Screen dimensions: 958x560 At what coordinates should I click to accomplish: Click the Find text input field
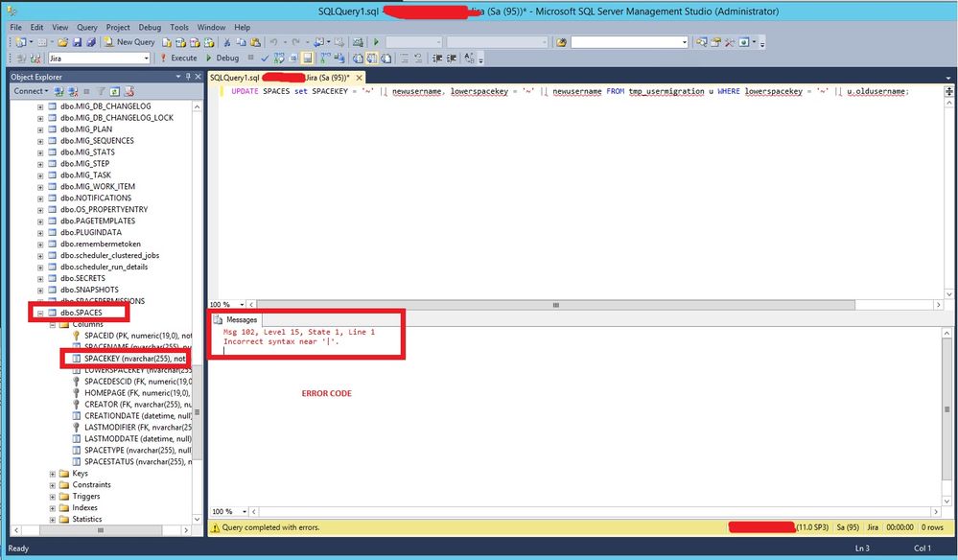[x=625, y=42]
